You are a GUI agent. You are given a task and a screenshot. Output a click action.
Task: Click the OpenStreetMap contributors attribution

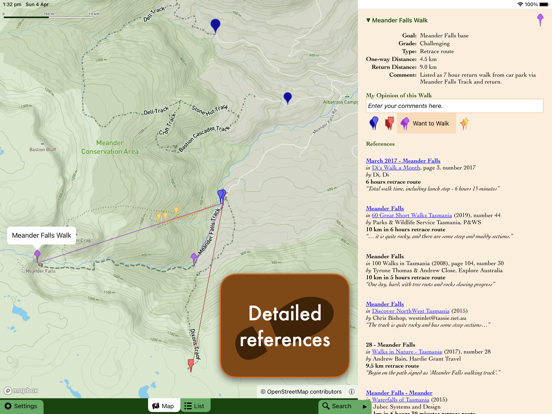[x=301, y=391]
